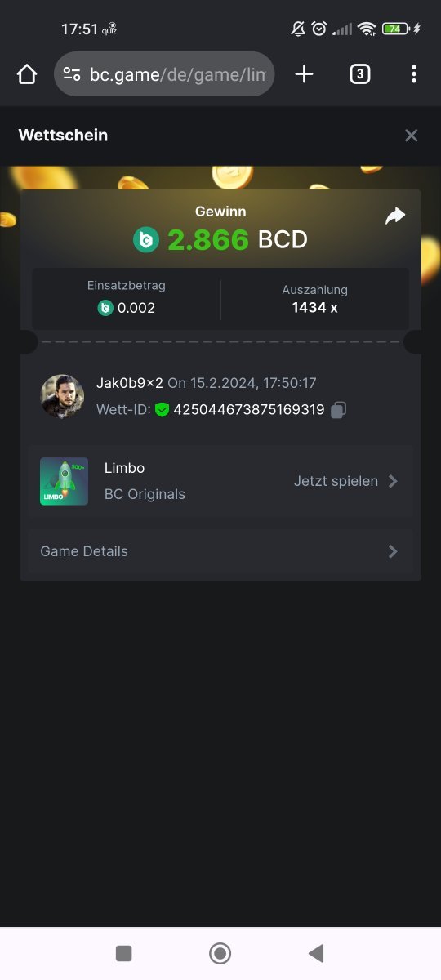Click the username Jak0b9×2
Screen dimensions: 441x980
(130, 382)
